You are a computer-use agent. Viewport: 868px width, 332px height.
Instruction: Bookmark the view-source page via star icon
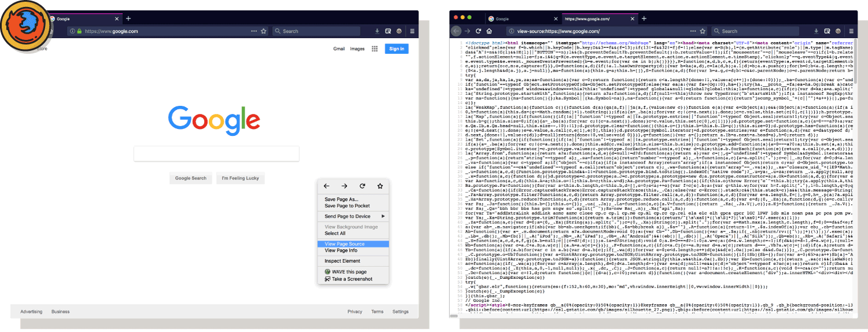703,31
